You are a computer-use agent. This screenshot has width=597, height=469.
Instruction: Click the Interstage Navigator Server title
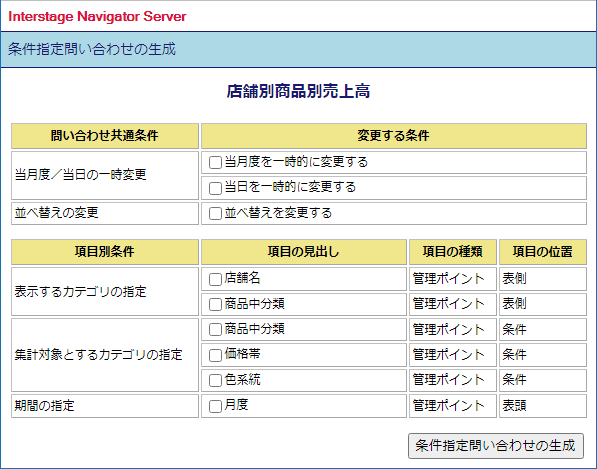pyautogui.click(x=97, y=16)
